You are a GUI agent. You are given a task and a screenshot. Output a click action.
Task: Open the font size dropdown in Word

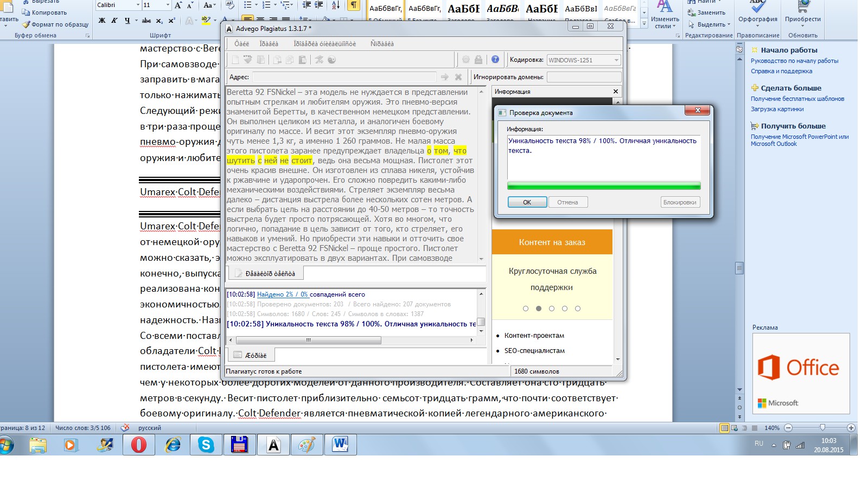(x=168, y=5)
